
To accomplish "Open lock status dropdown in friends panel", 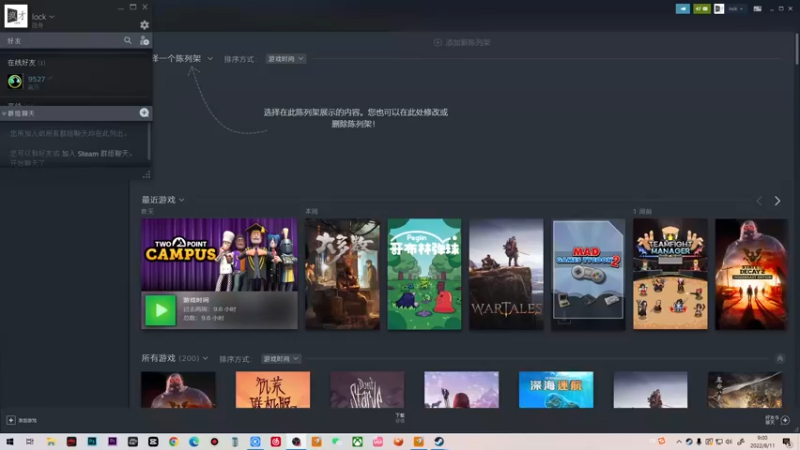I will coord(43,17).
